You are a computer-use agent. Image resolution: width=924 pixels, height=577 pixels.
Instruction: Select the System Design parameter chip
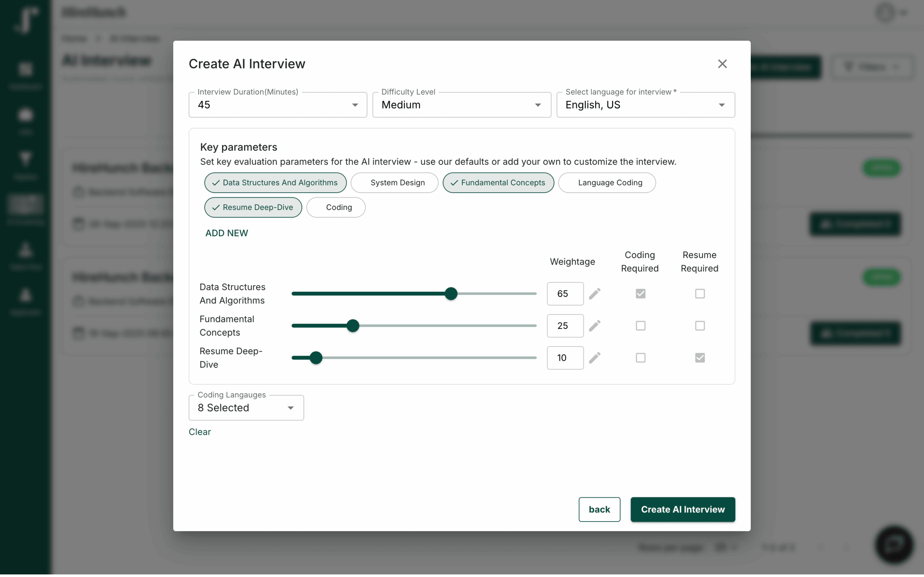pyautogui.click(x=395, y=183)
